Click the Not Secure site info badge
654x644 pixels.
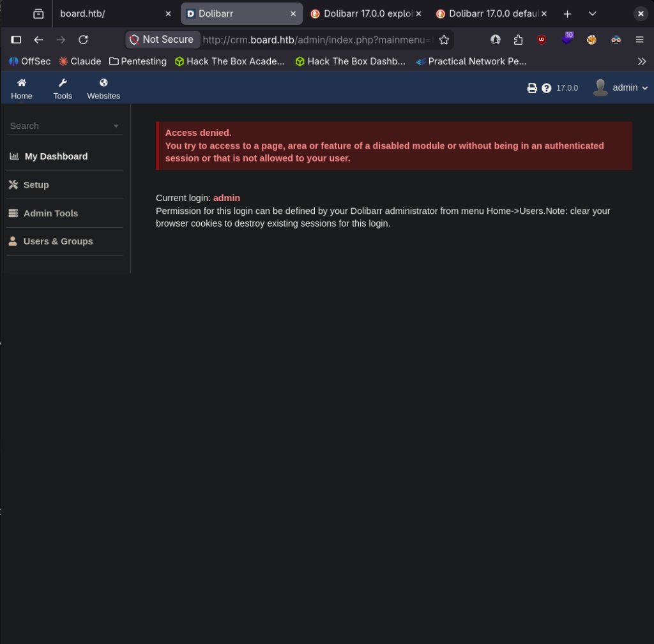(x=162, y=40)
